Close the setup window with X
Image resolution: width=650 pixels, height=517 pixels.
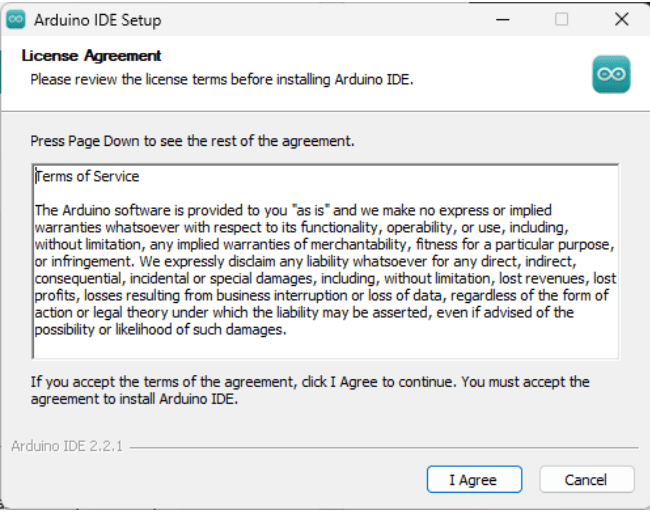(621, 19)
